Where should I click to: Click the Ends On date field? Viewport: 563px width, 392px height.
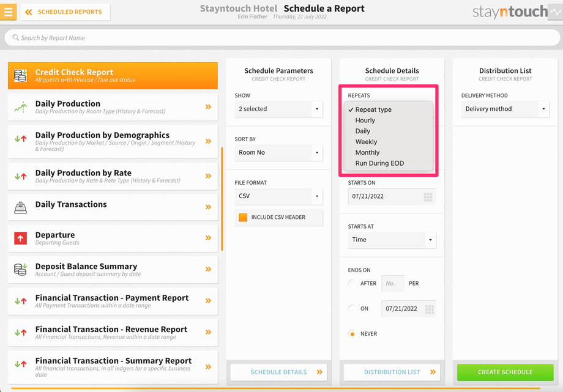(x=409, y=309)
